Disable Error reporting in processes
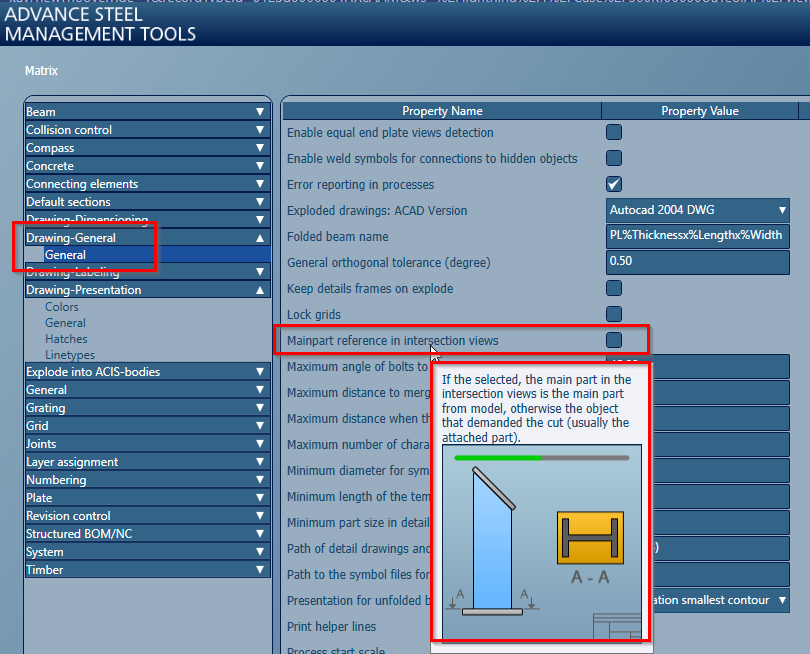 pos(613,183)
